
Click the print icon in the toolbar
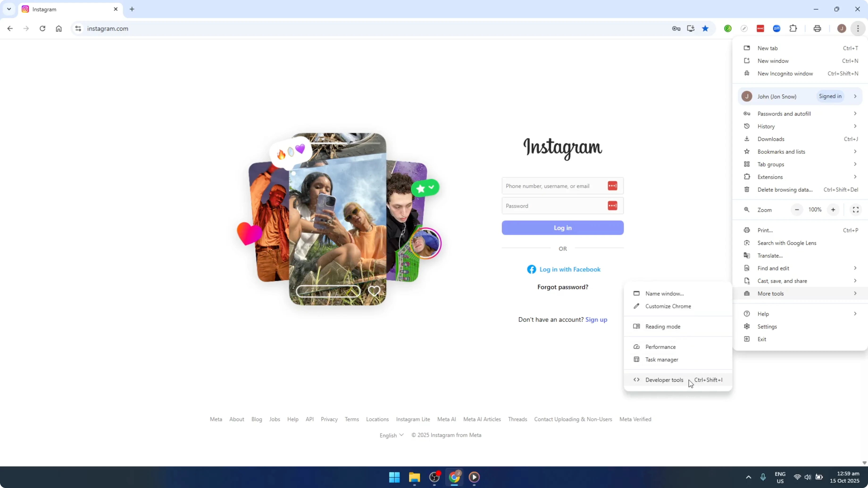818,29
